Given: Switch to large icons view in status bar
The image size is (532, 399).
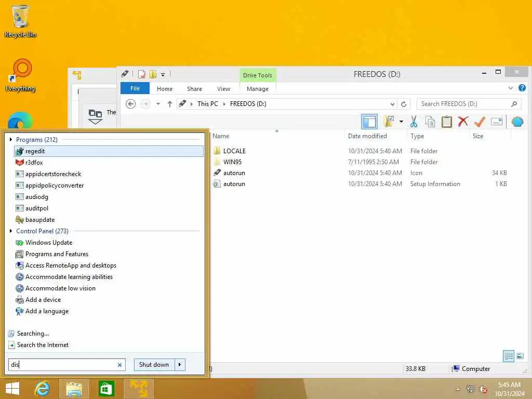Looking at the screenshot, I should click(x=520, y=356).
